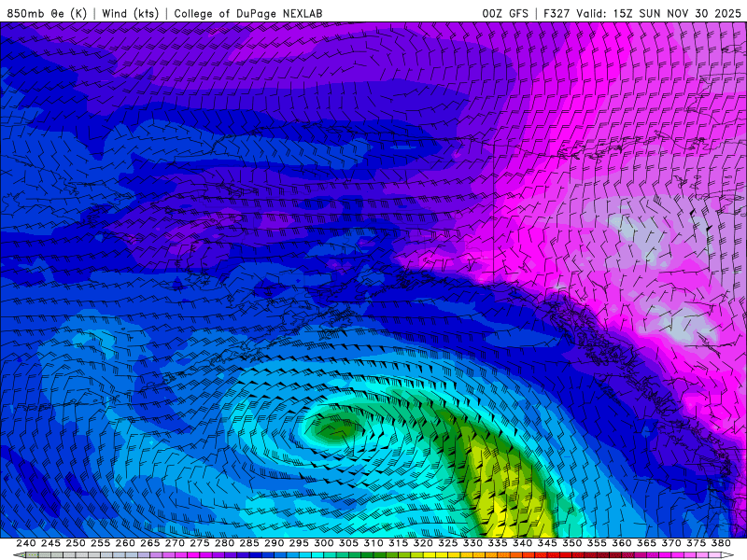
Task: Click the 'F327' forecast hour text
Action: click(557, 13)
